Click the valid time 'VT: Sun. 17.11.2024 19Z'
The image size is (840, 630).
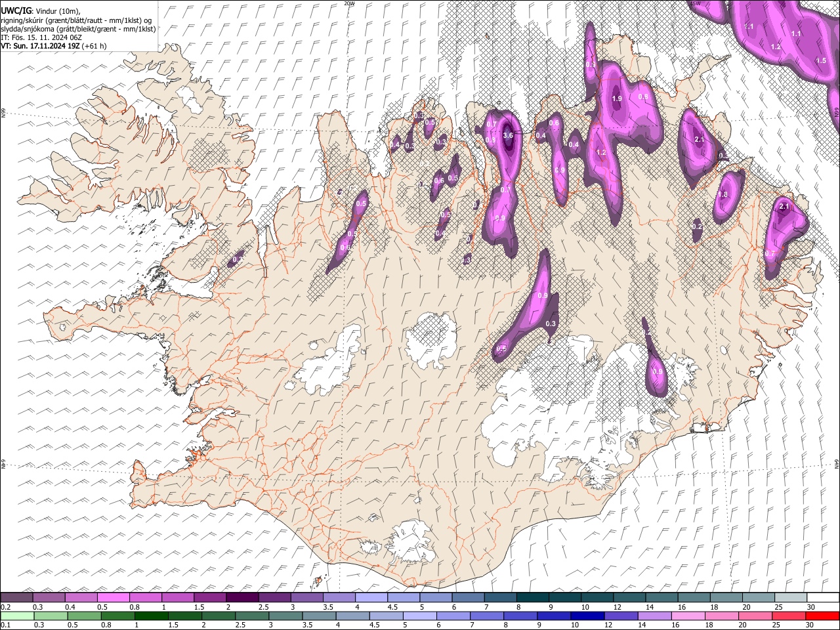click(x=41, y=46)
